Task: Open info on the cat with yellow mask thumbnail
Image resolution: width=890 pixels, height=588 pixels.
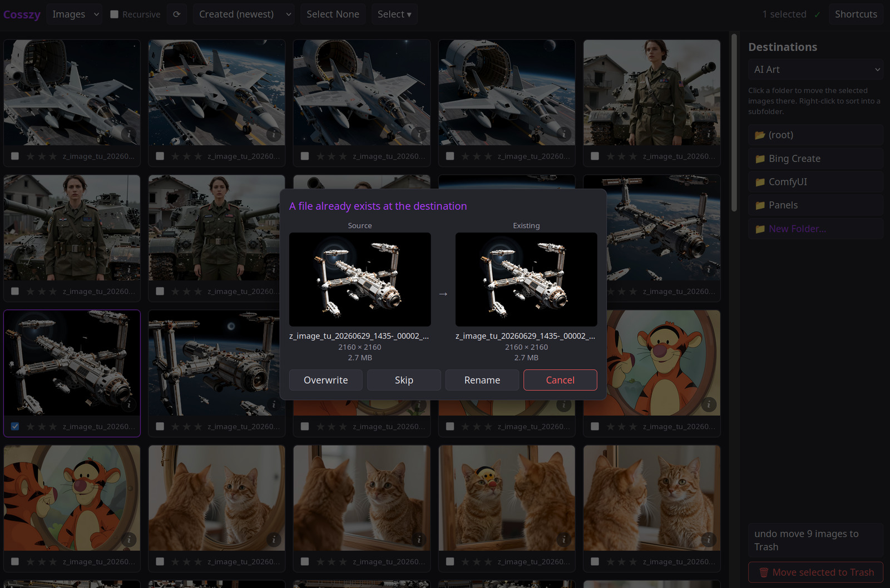Action: [563, 540]
